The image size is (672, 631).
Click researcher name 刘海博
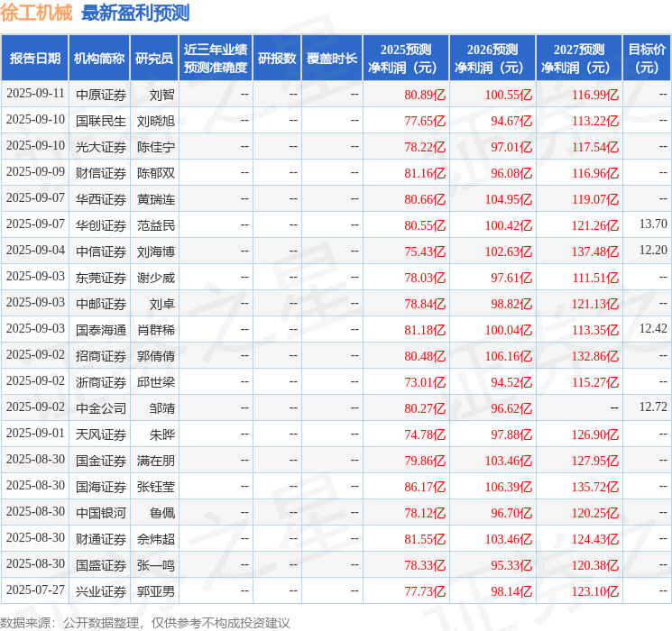pyautogui.click(x=156, y=251)
